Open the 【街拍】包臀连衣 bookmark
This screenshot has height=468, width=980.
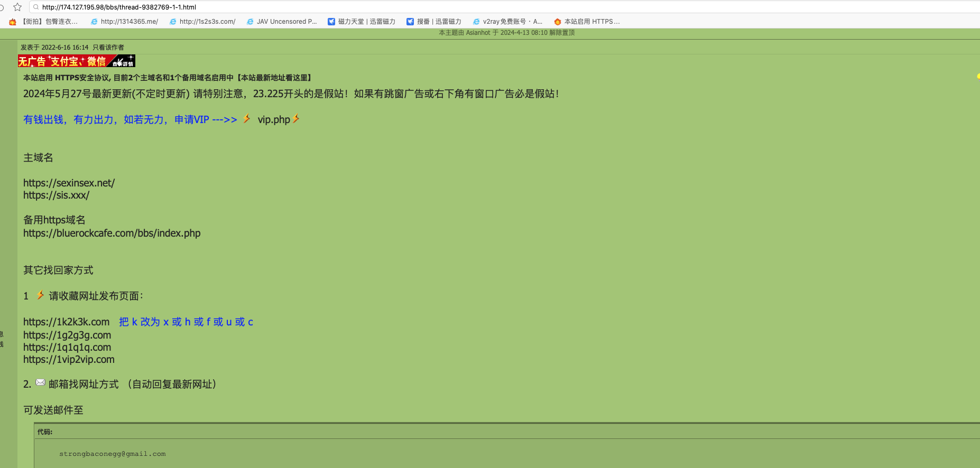coord(44,22)
